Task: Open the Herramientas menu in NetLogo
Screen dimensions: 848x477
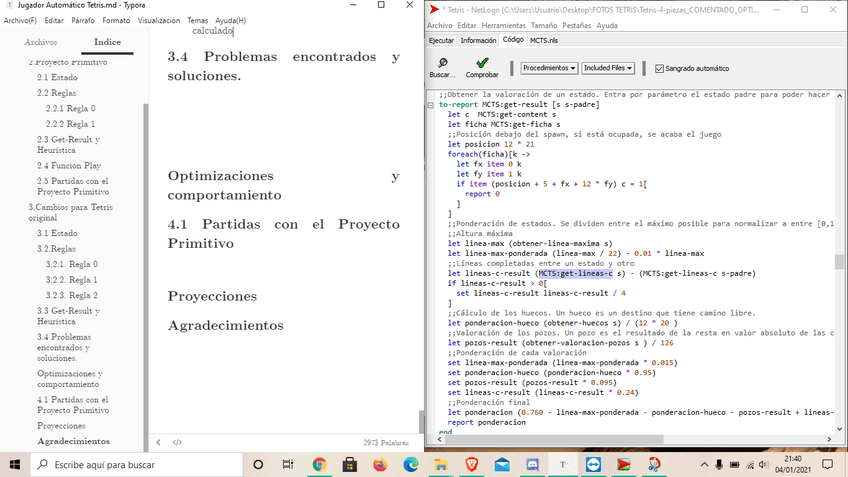Action: 503,25
